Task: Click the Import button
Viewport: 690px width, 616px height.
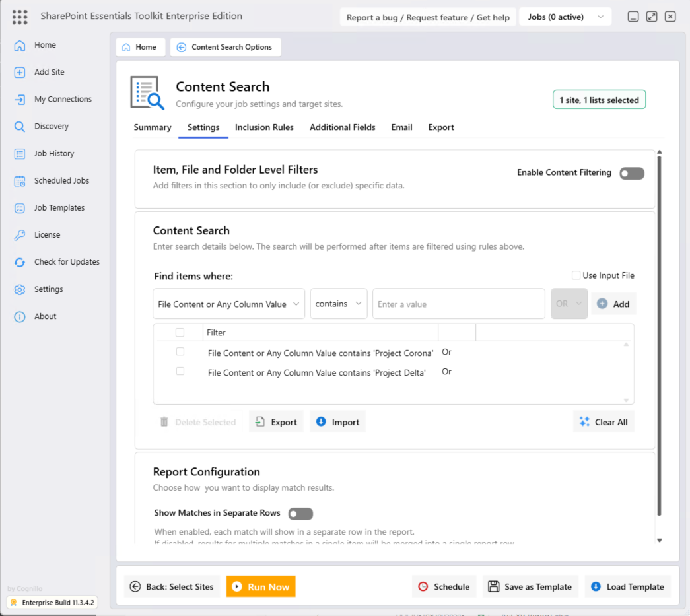Action: coord(338,422)
